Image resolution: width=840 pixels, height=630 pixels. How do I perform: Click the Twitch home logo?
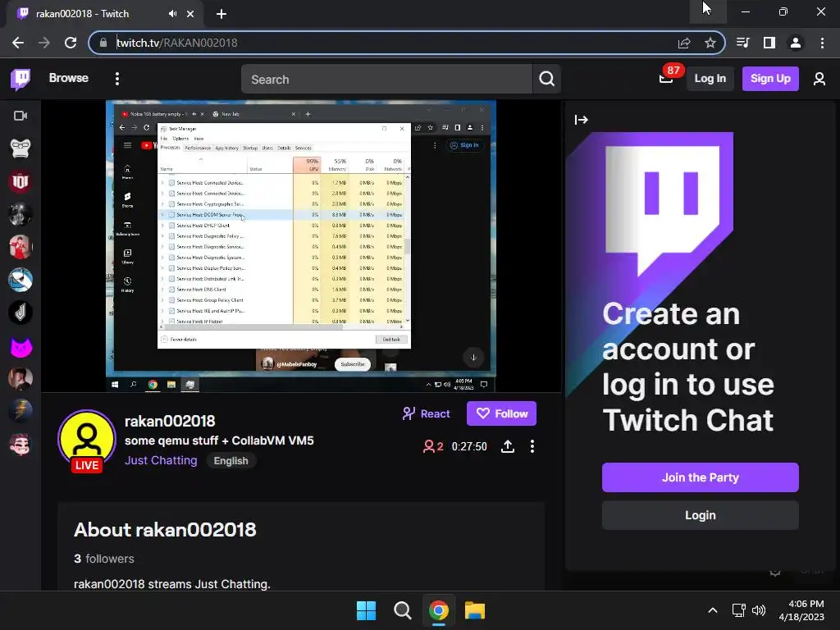[x=21, y=80]
